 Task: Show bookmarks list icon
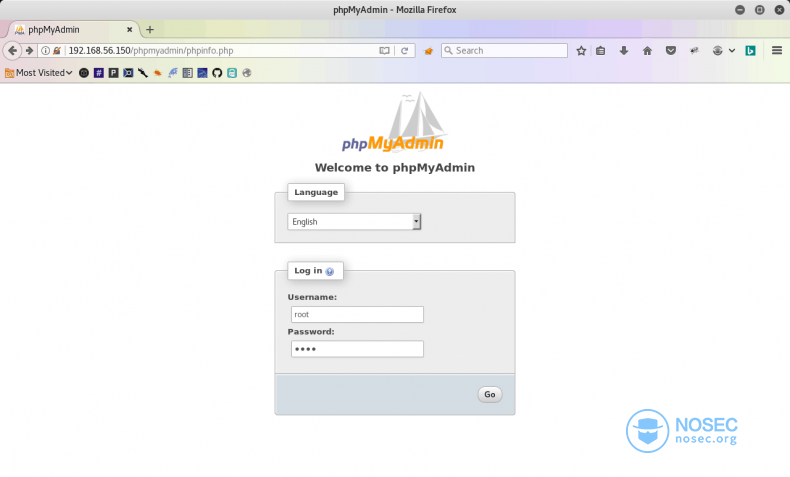[601, 50]
